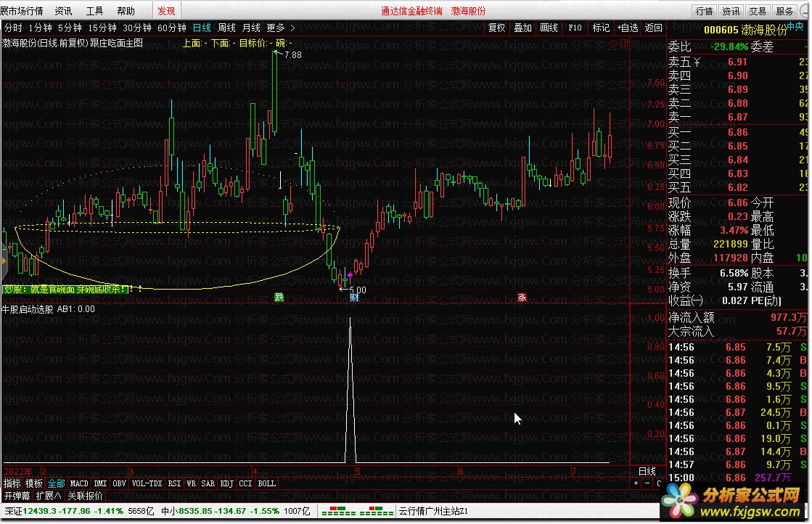Click the 净流入额 977.3万 row
This screenshot has width=812, height=524.
pyautogui.click(x=737, y=317)
